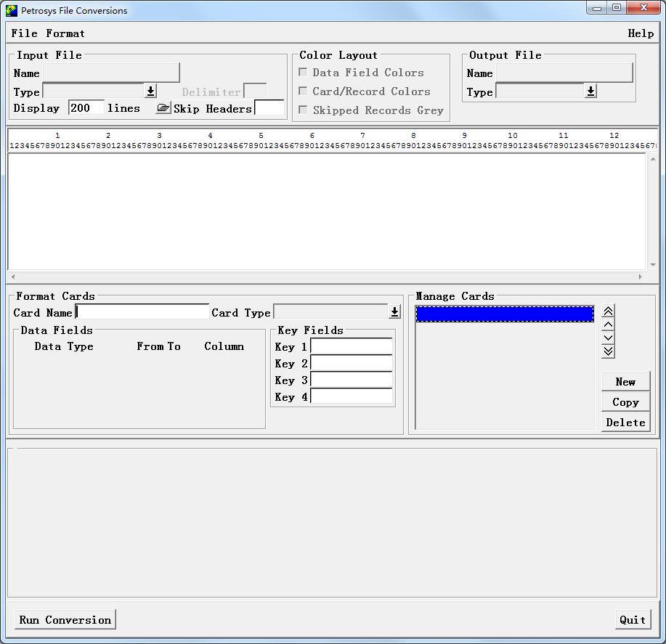Move card to bottom with double-down arrow
The height and width of the screenshot is (644, 666).
click(608, 351)
